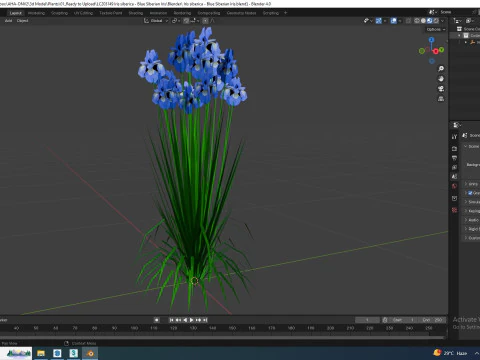Image resolution: width=480 pixels, height=360 pixels.
Task: Select material preview viewport shading
Action: tap(430, 21)
